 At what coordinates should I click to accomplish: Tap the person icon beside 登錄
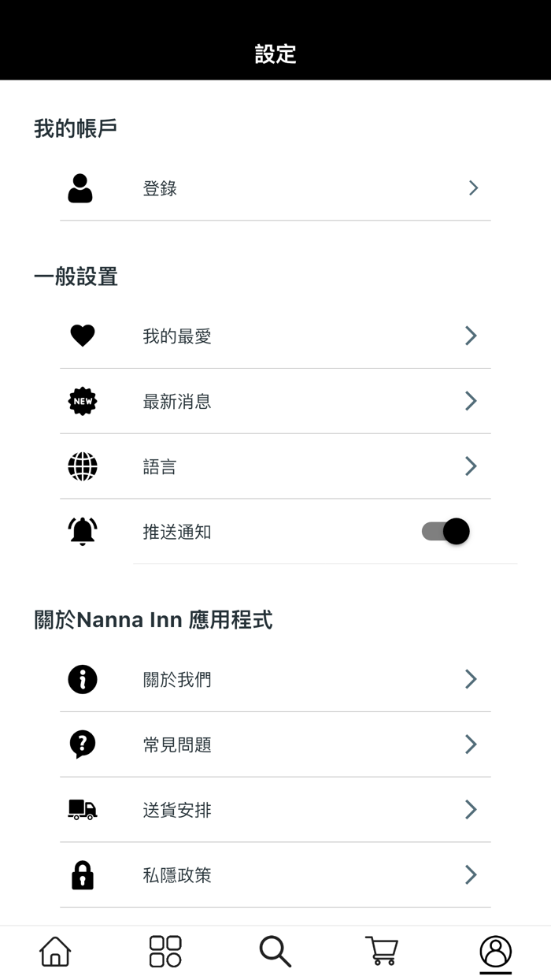click(80, 188)
